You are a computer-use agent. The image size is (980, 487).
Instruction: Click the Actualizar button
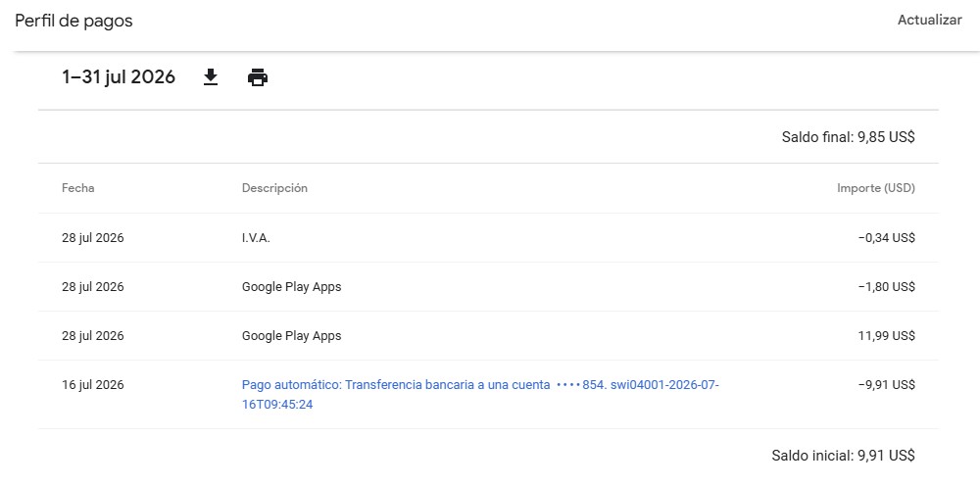tap(929, 20)
